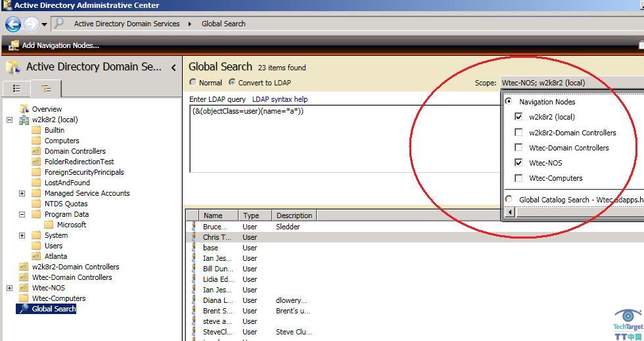Click the Add Navigation Nodes icon
Viewport: 644px width, 341px height.
14,45
